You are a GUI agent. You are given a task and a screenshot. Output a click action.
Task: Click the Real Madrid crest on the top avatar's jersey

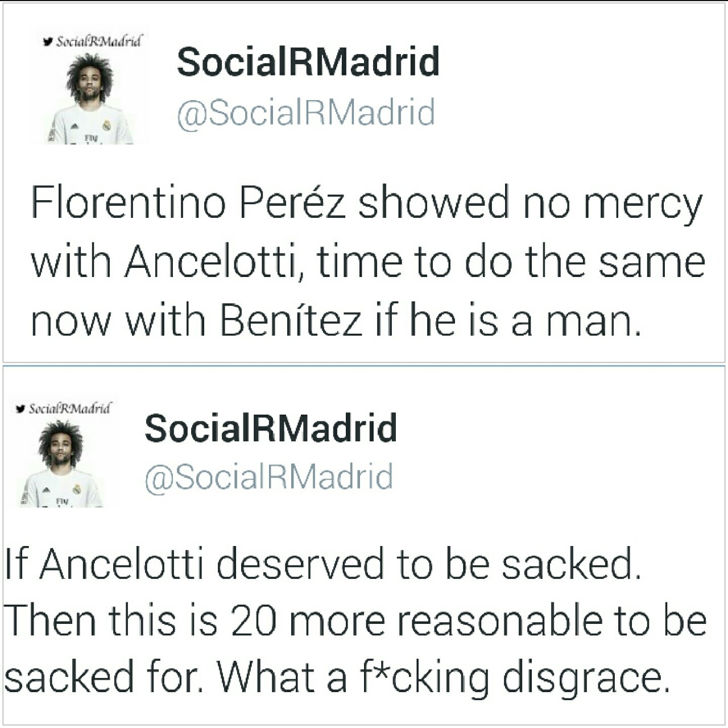[106, 125]
